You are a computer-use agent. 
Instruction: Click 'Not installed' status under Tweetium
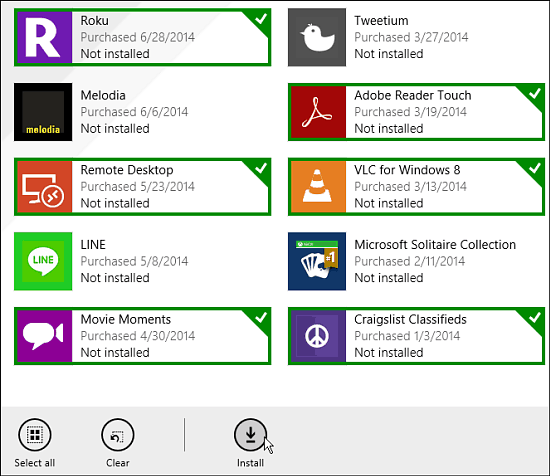point(389,54)
